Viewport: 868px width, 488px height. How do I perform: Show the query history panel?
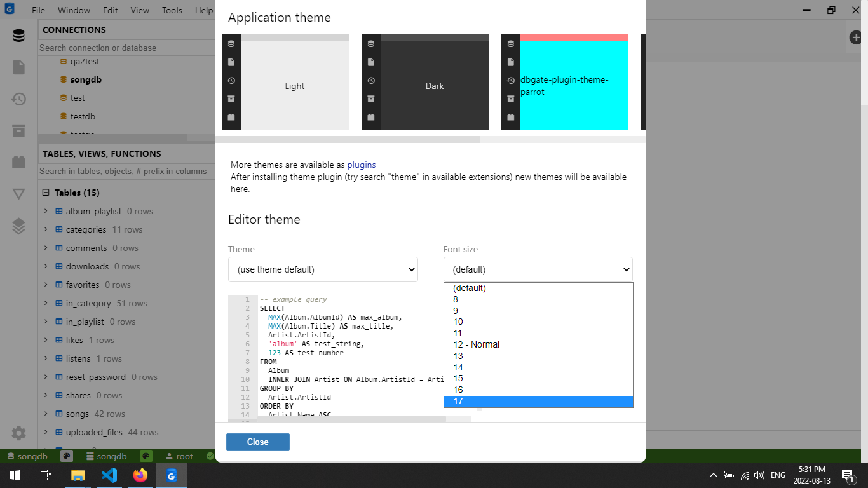tap(18, 98)
